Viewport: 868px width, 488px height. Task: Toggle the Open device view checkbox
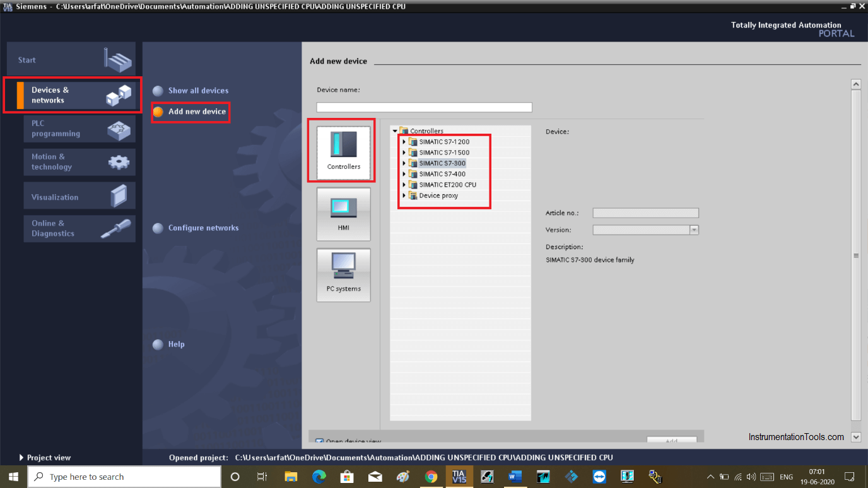tap(319, 441)
